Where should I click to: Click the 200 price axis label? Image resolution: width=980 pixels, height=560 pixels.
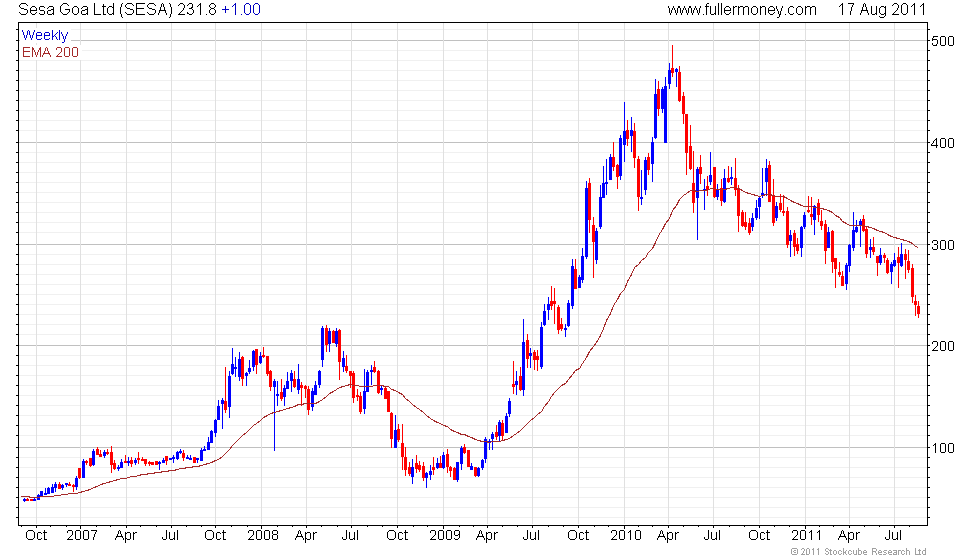pyautogui.click(x=943, y=346)
